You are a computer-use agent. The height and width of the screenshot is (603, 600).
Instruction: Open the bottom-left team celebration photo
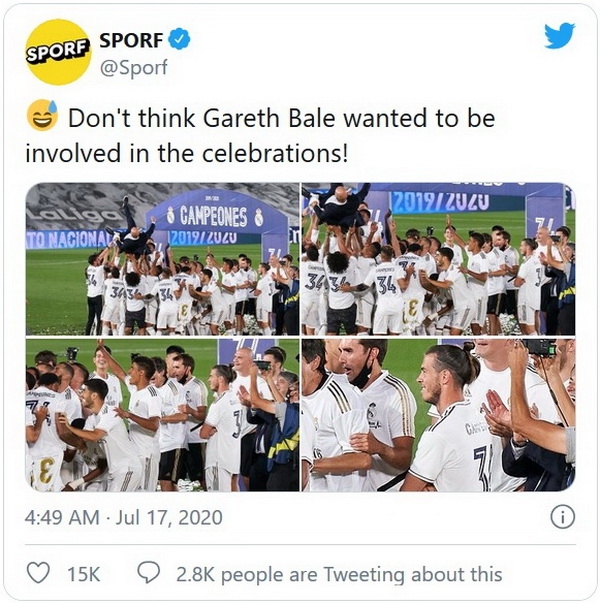pos(162,415)
